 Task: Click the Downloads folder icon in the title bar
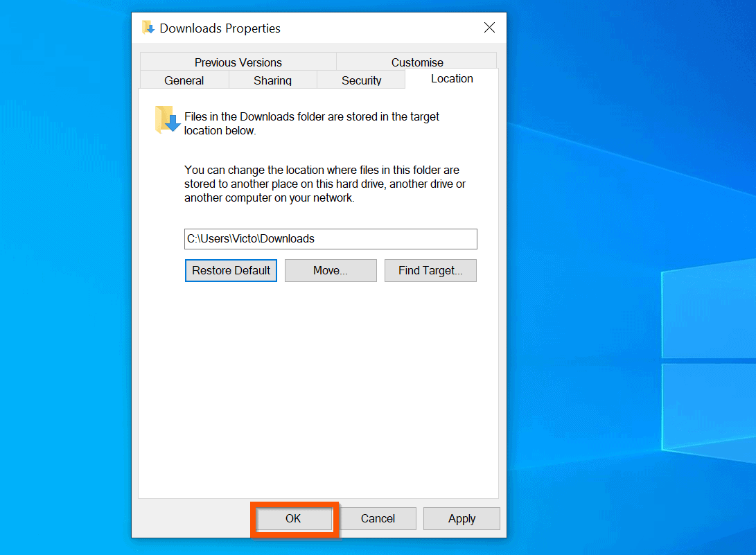148,27
